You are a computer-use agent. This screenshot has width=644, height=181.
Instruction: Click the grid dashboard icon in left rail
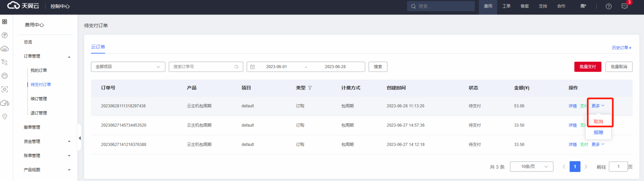coord(5,22)
